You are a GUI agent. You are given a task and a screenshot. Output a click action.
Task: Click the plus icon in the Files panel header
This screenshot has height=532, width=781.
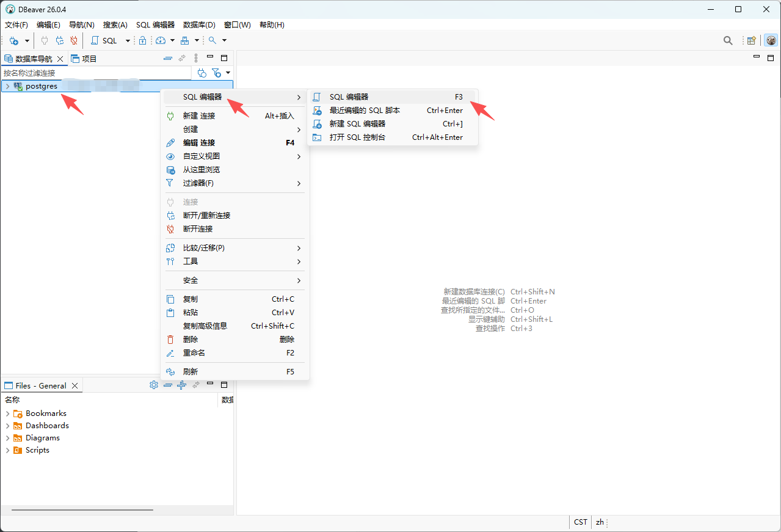click(x=181, y=385)
